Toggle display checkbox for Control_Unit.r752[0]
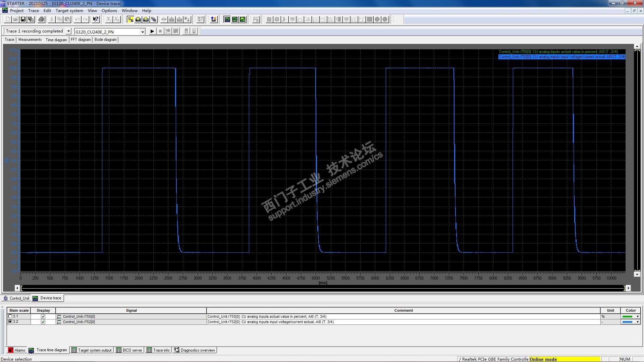The width and height of the screenshot is (644, 362). 43,322
